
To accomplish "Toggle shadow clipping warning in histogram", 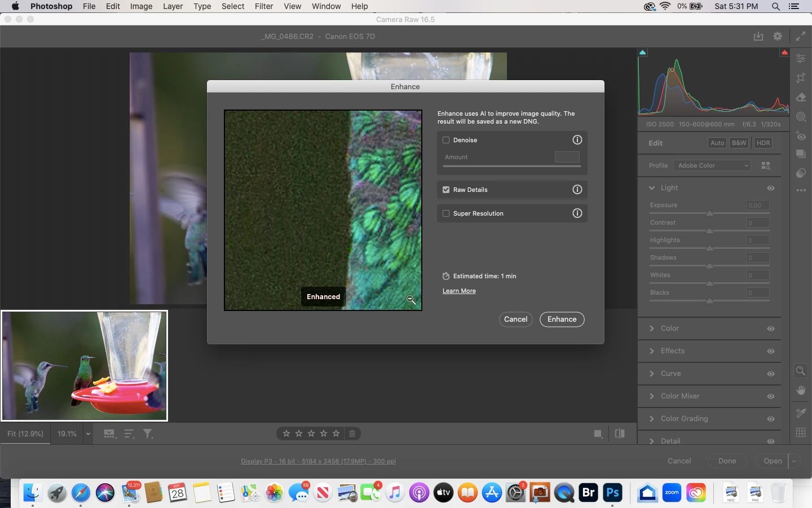I will click(642, 52).
